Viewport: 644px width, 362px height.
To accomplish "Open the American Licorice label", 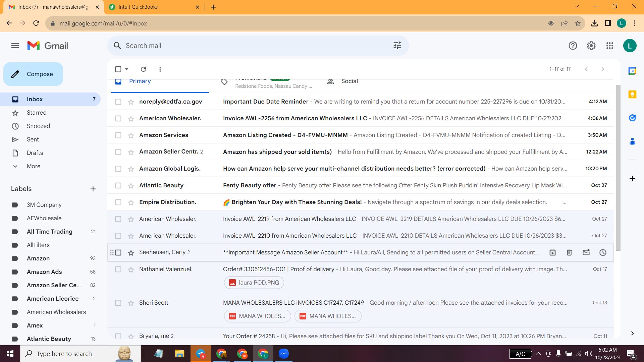I will pyautogui.click(x=53, y=299).
